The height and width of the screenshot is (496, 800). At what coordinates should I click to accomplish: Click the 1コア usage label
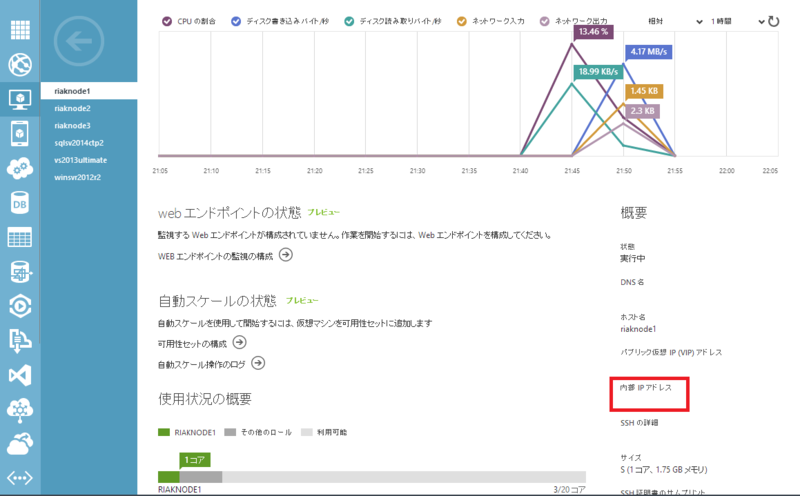[194, 460]
